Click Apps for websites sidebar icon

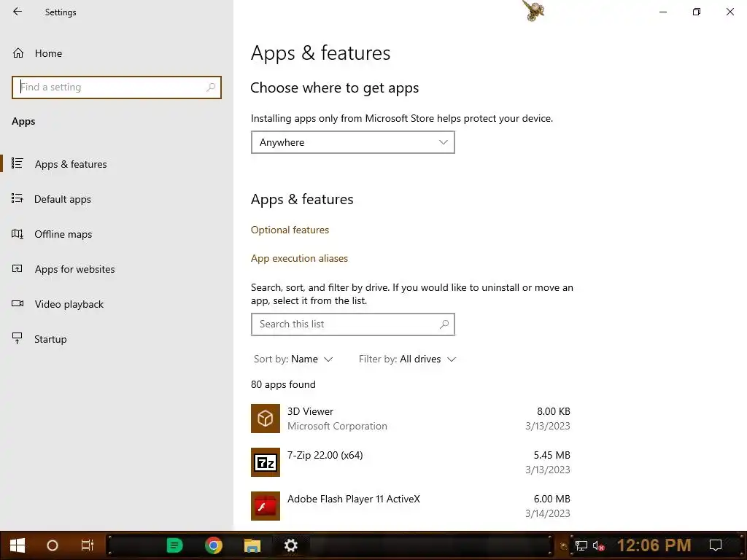18,268
